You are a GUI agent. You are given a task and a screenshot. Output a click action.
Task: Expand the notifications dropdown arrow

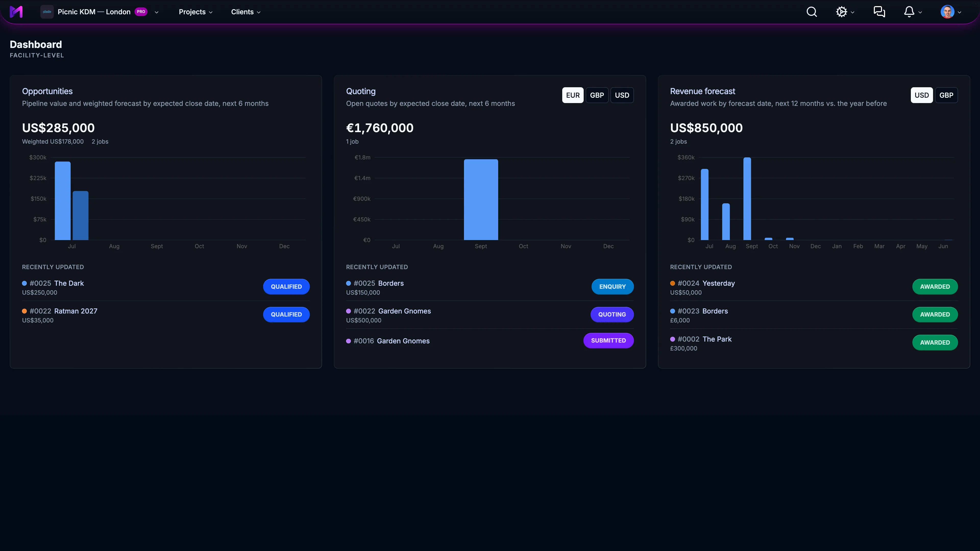click(920, 12)
